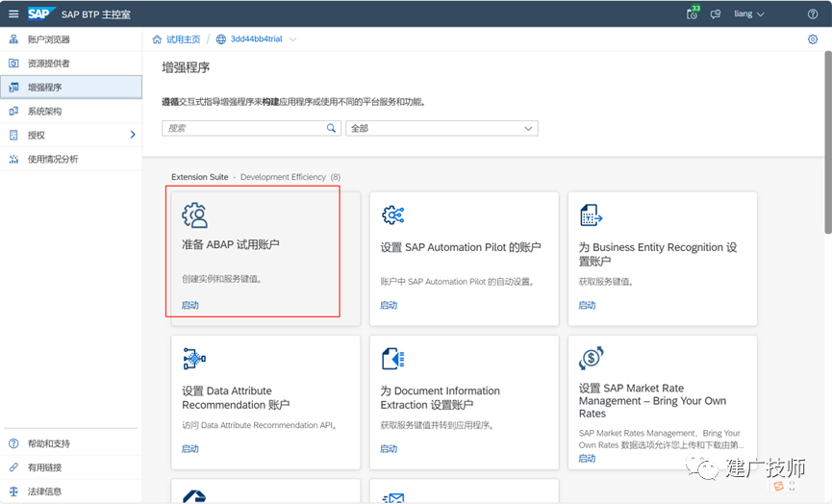
Task: Click 使用情况分析 chart icon
Action: tap(13, 159)
